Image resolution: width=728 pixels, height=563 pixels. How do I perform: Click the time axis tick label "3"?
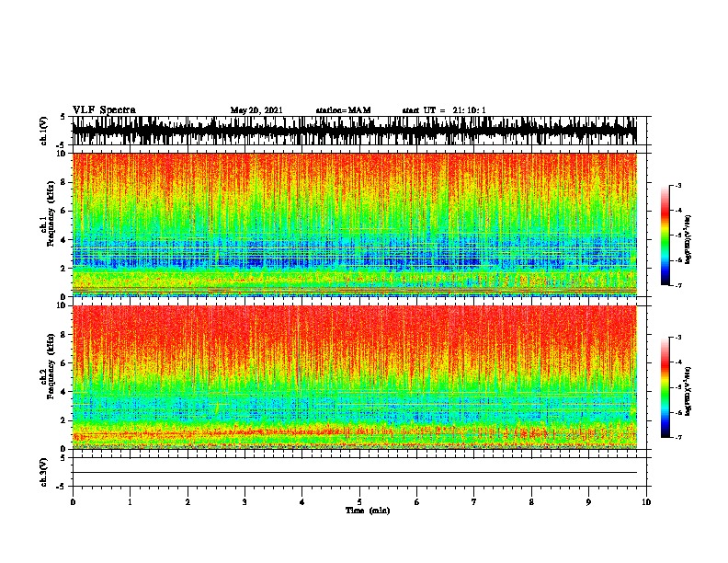pos(245,502)
